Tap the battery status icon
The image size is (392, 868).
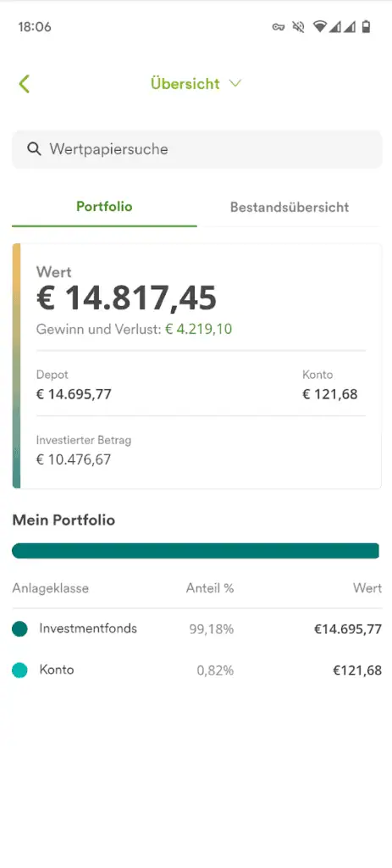pos(366,27)
